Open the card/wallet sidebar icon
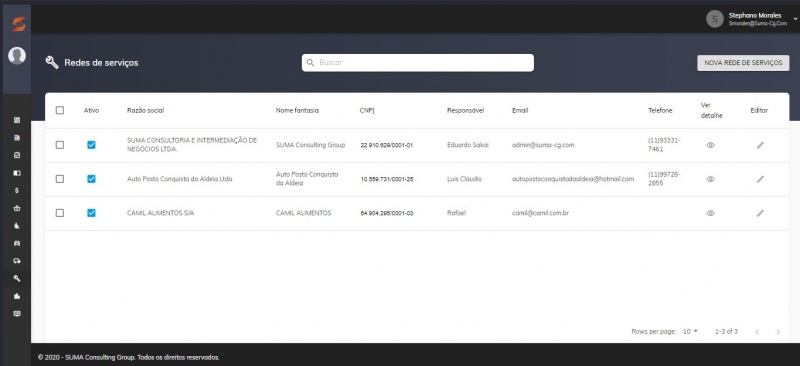The height and width of the screenshot is (366, 800). pyautogui.click(x=17, y=173)
